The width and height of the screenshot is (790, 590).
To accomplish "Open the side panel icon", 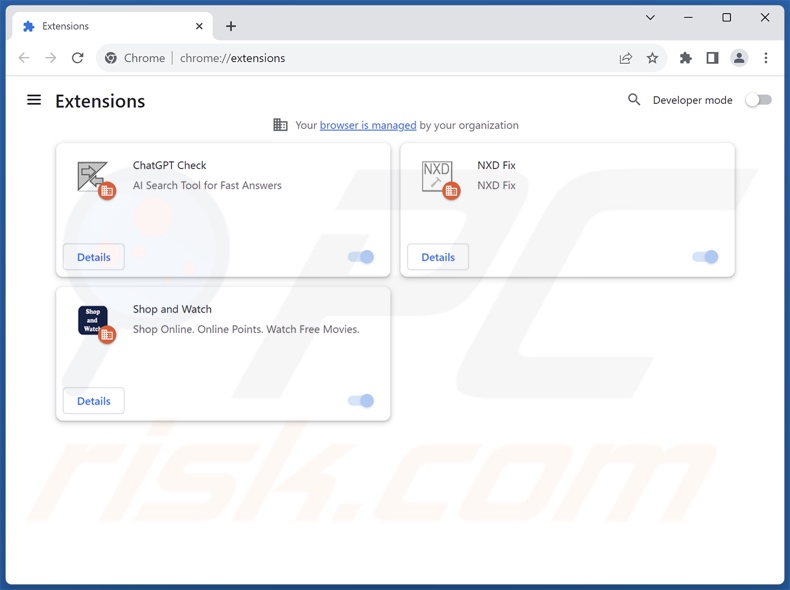I will (712, 58).
